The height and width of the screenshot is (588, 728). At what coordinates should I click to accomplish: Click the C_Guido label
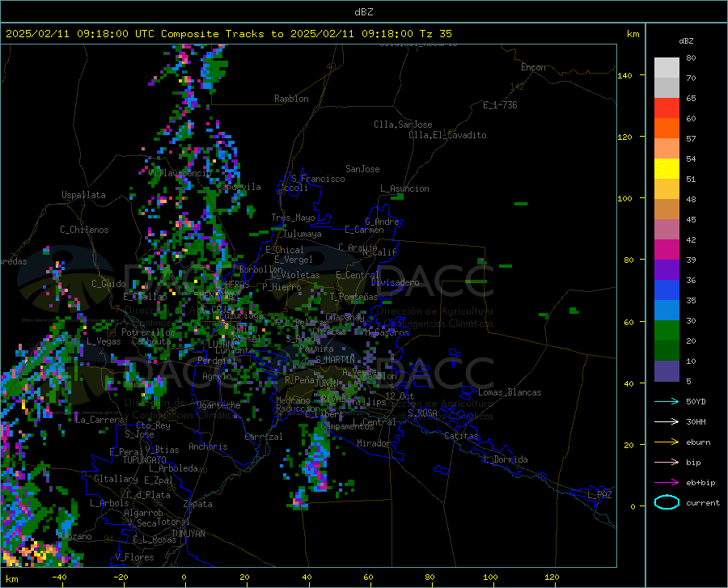(x=108, y=284)
